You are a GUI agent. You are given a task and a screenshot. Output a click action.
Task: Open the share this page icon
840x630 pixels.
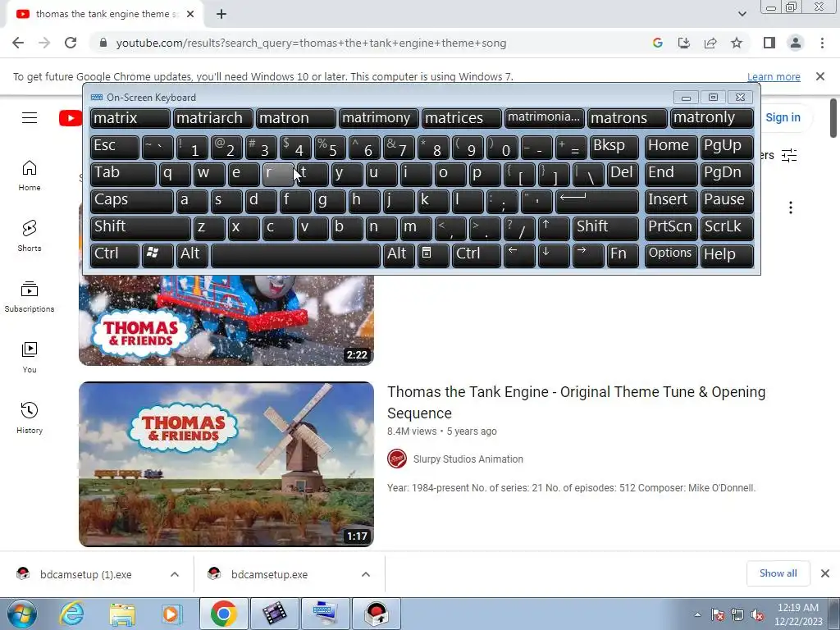coord(710,43)
